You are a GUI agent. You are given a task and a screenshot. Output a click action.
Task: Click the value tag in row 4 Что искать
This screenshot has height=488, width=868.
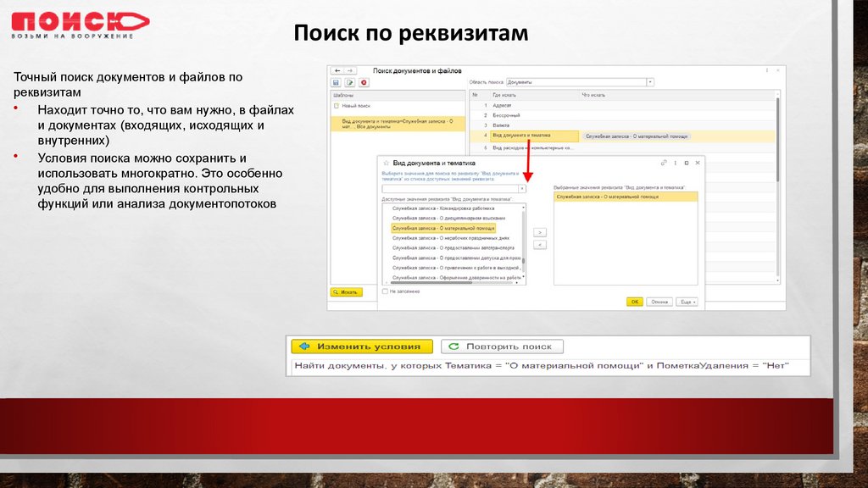click(x=637, y=136)
